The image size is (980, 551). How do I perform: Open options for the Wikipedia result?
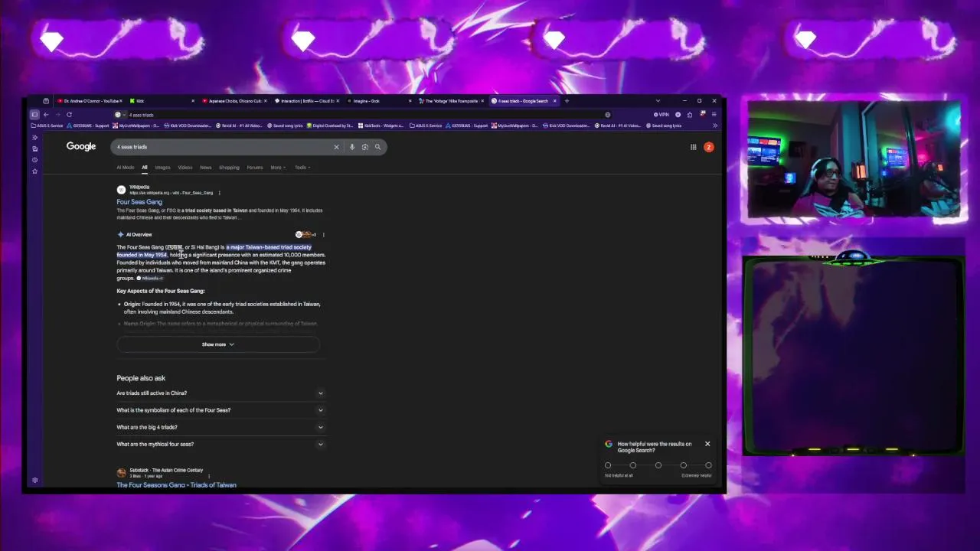pos(219,193)
